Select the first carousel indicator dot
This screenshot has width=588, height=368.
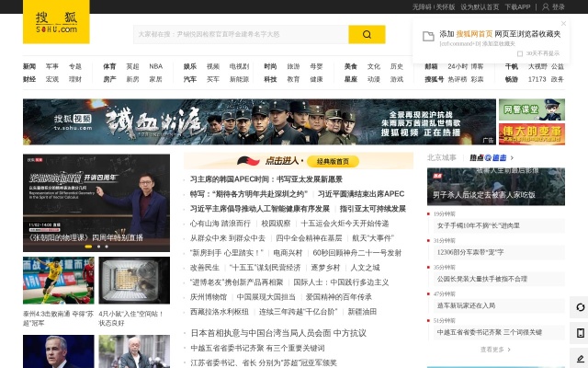click(x=86, y=247)
